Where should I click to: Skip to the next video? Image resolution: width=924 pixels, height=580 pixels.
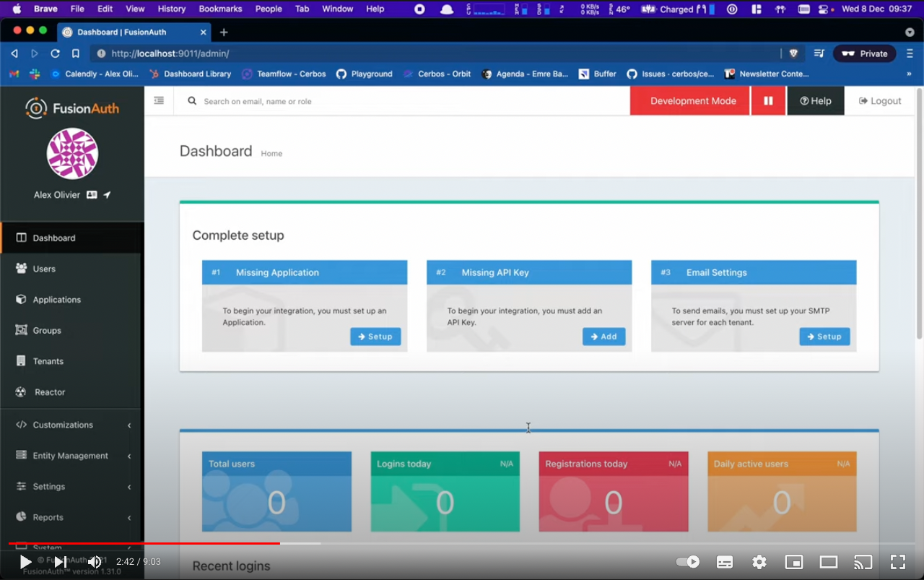coord(61,561)
